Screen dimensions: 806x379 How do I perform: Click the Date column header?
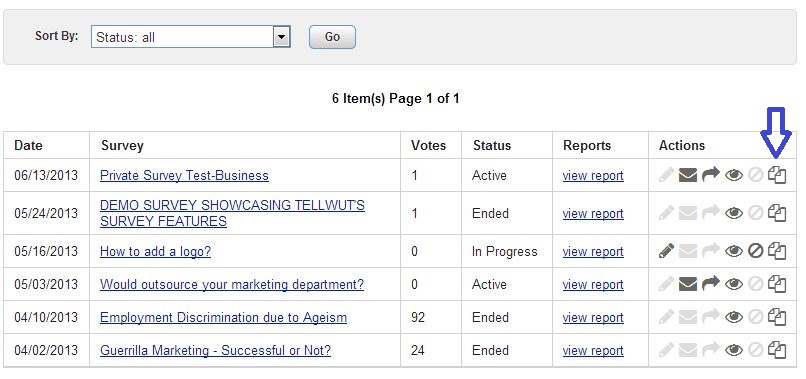28,146
